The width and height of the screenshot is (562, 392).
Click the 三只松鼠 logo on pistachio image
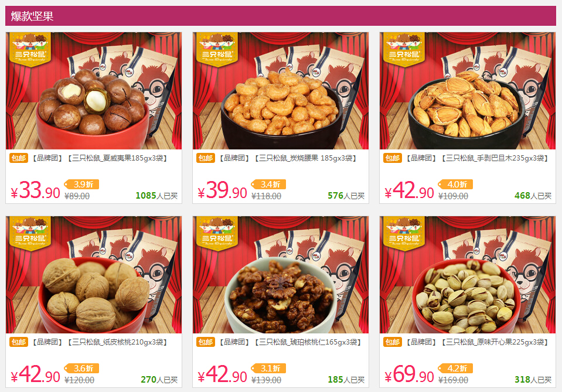coord(404,233)
